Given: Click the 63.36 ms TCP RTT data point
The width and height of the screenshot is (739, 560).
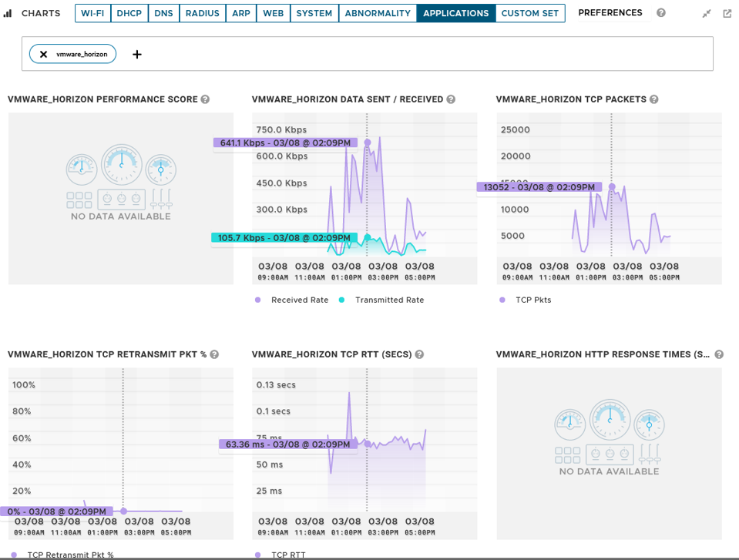Looking at the screenshot, I should [x=368, y=444].
